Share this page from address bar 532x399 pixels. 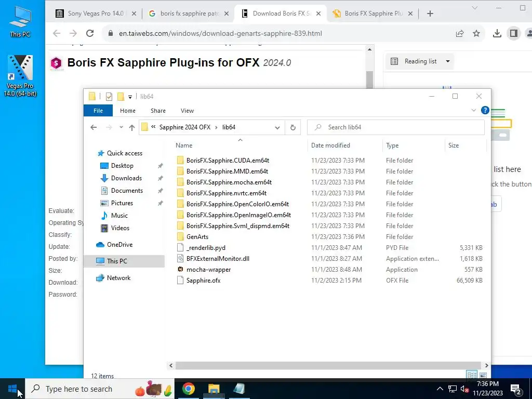point(460,33)
